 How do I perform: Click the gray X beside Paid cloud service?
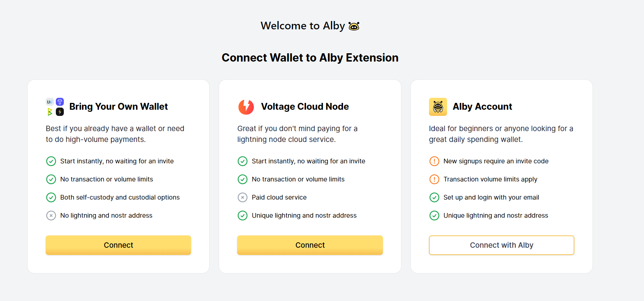(x=242, y=197)
